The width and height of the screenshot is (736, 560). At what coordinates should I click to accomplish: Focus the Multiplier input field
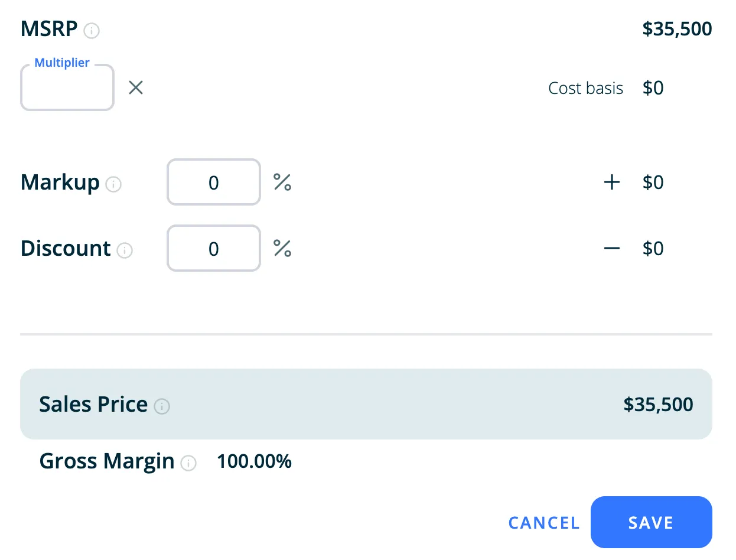click(67, 89)
